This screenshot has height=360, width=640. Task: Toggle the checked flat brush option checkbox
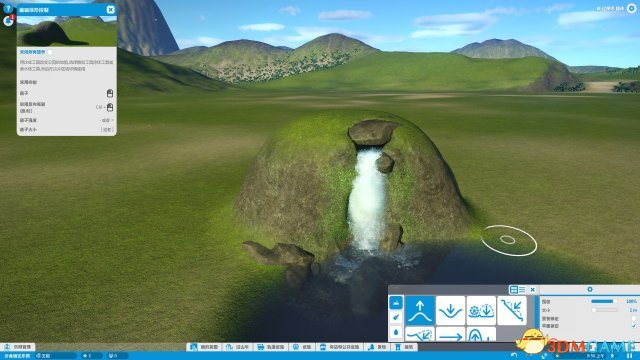[633, 326]
